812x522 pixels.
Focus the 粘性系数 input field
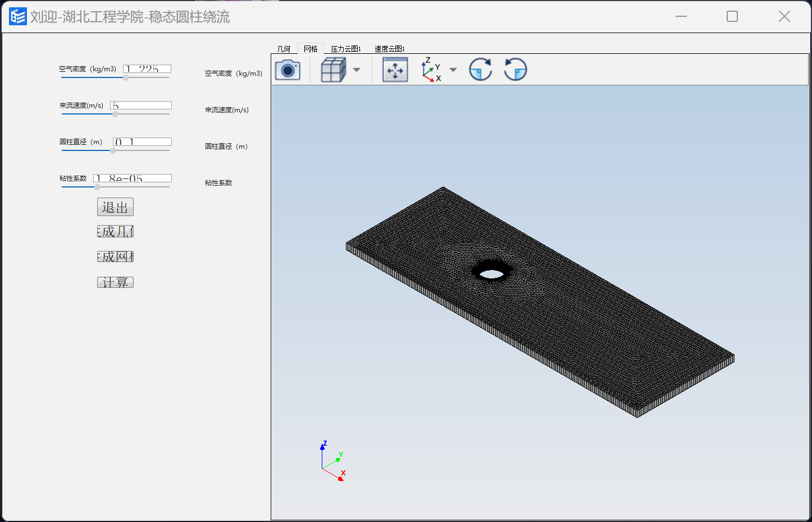(x=133, y=178)
